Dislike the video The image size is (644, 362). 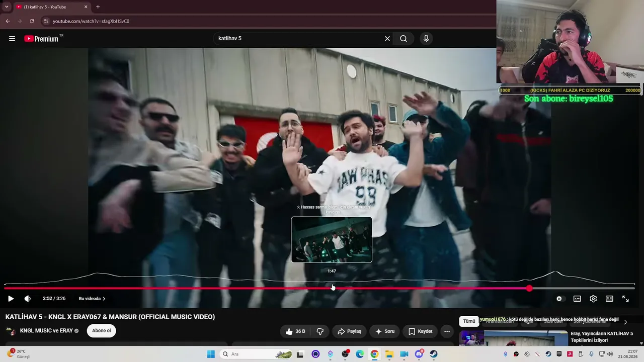click(320, 331)
